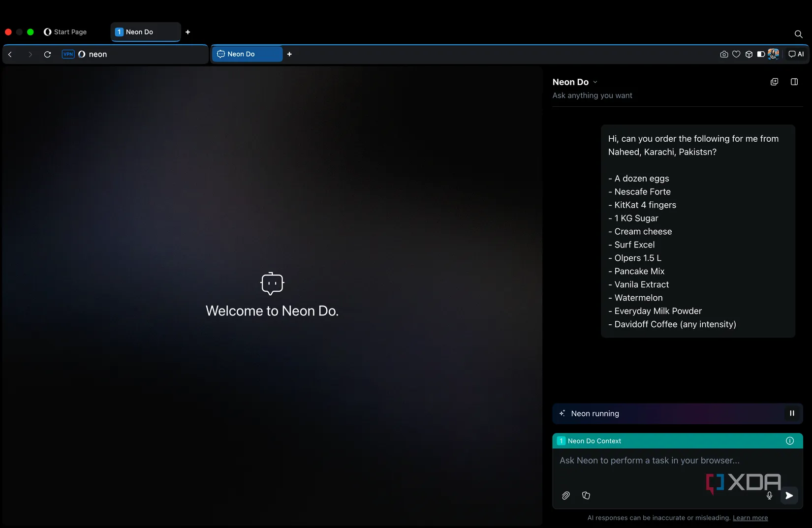Toggle the side panel layout icon
This screenshot has width=812, height=528.
[794, 82]
